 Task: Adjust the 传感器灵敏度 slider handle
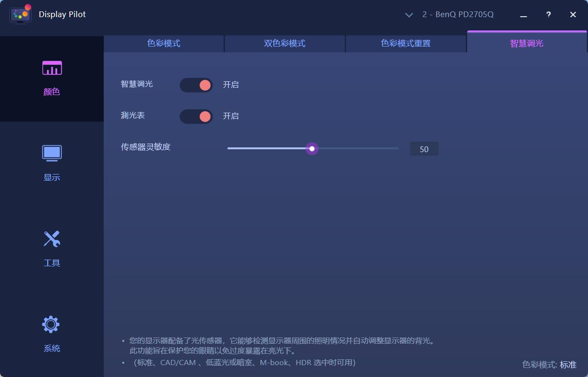click(312, 148)
